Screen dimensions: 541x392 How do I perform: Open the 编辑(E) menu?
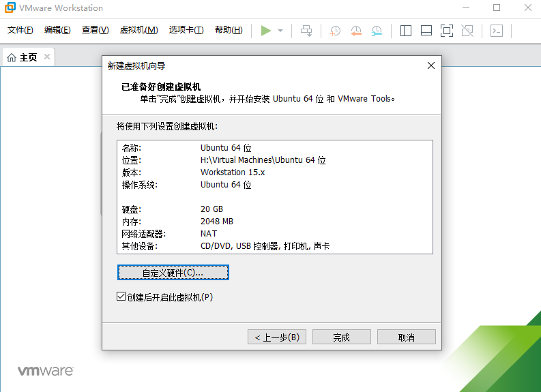click(x=57, y=31)
